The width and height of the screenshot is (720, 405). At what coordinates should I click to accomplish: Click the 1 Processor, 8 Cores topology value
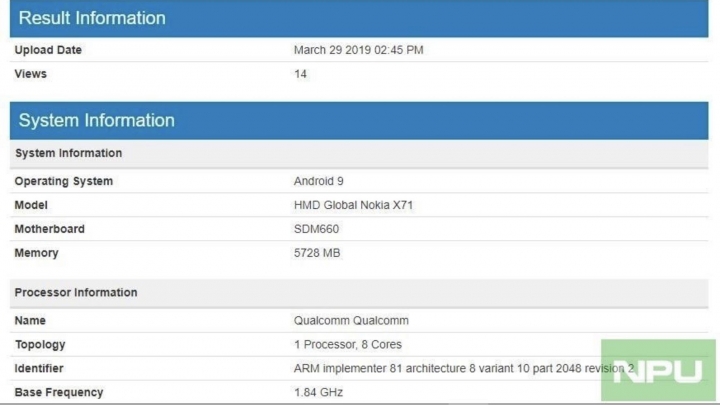pos(348,344)
